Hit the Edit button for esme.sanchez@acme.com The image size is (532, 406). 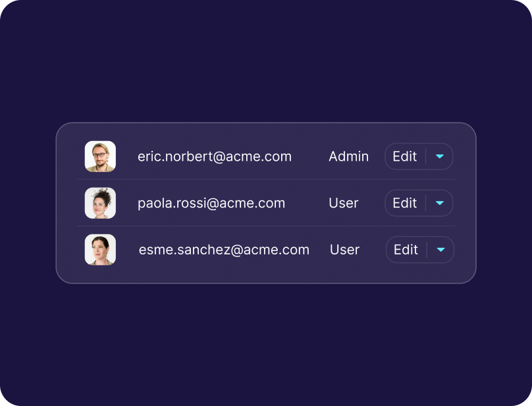coord(406,250)
